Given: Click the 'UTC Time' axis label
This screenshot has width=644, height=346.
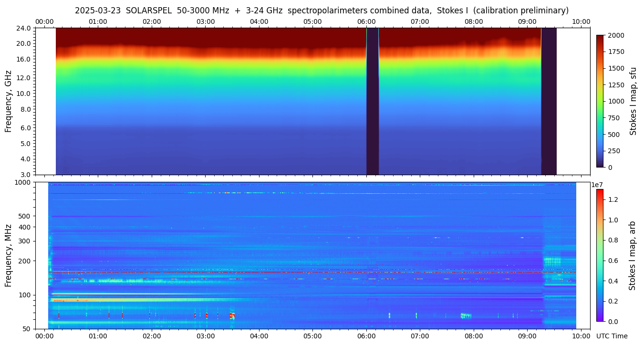Looking at the screenshot, I should coord(612,336).
